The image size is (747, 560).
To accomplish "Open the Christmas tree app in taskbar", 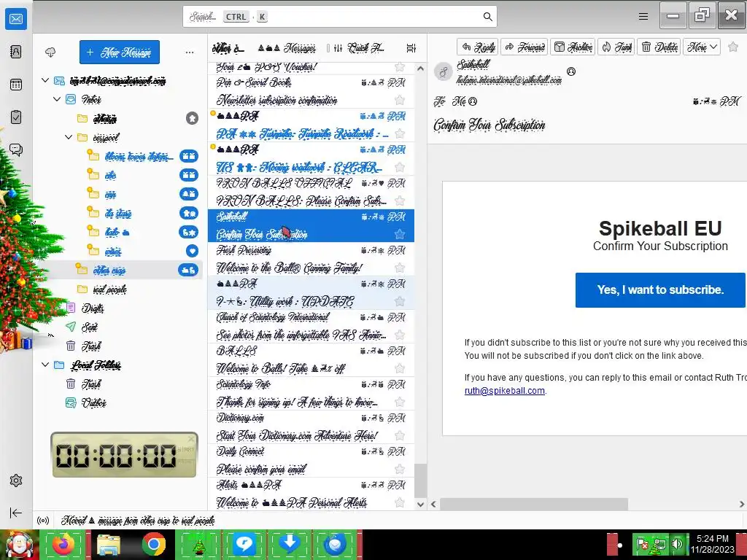I will [x=198, y=544].
